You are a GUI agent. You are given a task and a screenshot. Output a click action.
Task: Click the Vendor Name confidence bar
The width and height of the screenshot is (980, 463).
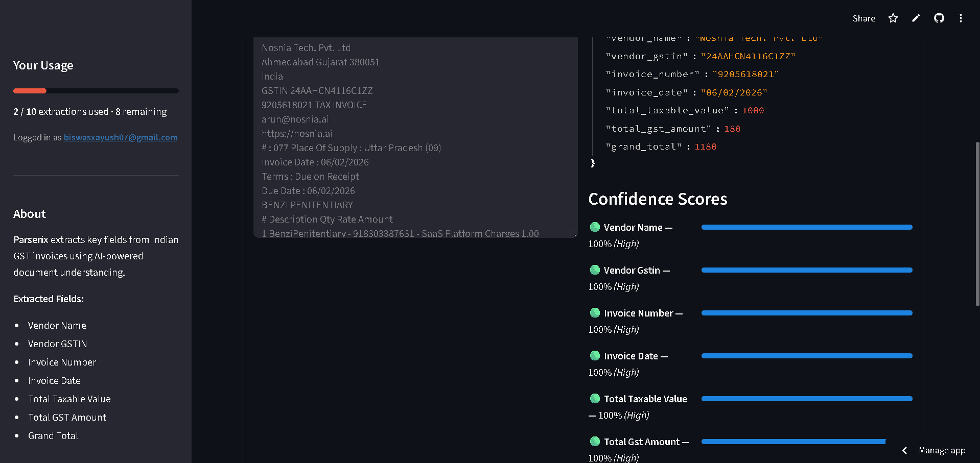tap(806, 227)
